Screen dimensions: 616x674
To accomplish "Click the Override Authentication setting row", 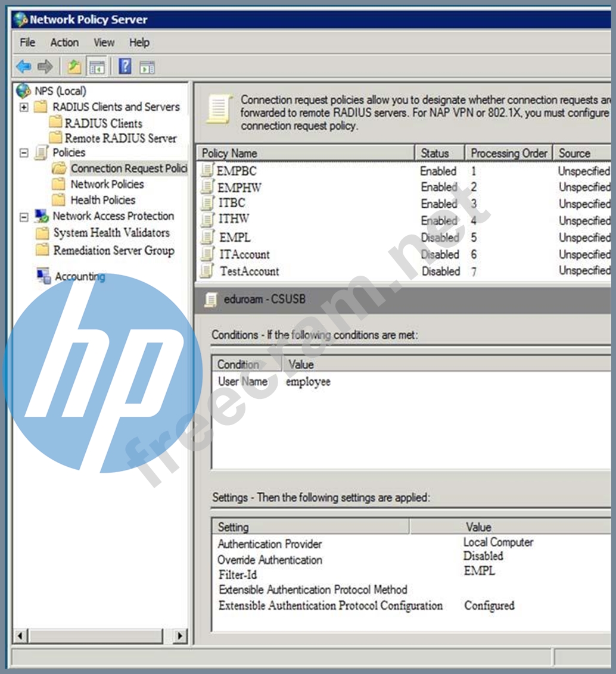I will coord(411,559).
